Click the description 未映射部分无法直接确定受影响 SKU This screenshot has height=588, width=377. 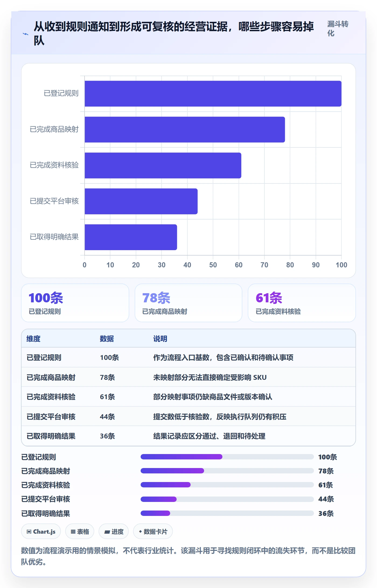pyautogui.click(x=210, y=377)
